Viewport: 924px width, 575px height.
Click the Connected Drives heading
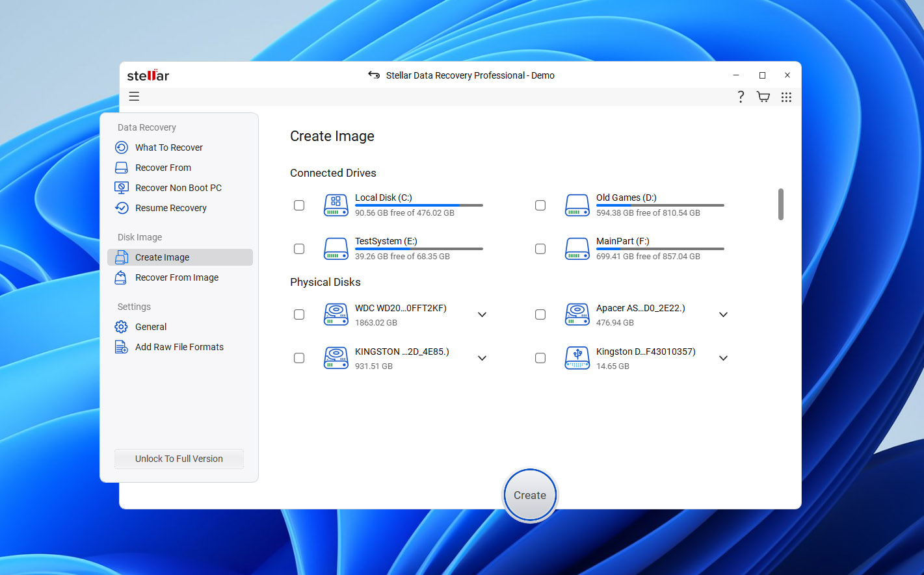pyautogui.click(x=333, y=173)
